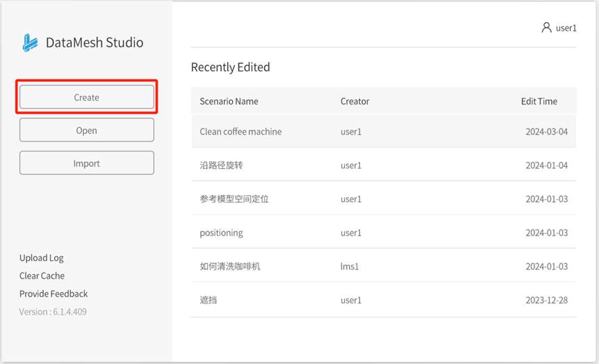Open the Clean coffee machine scenario
599x364 pixels.
coord(240,132)
